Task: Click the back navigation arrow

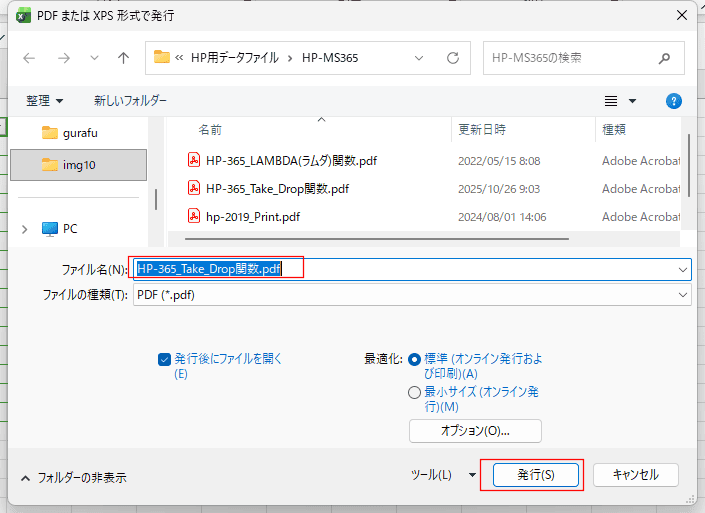Action: [x=30, y=58]
